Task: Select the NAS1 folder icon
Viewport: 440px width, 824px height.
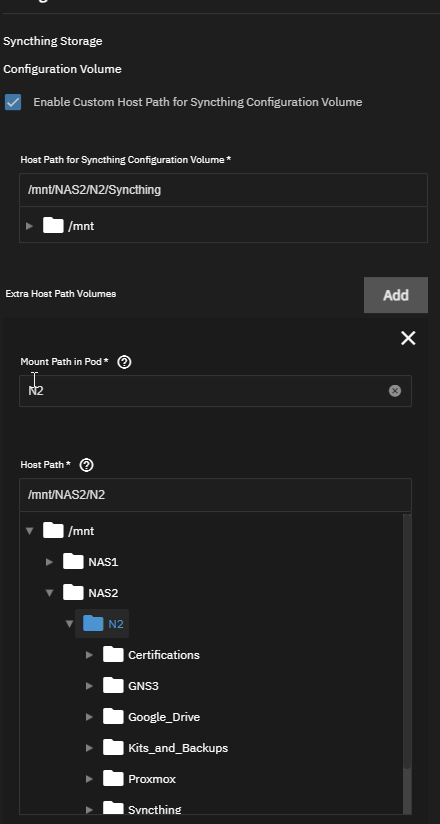Action: 73,562
